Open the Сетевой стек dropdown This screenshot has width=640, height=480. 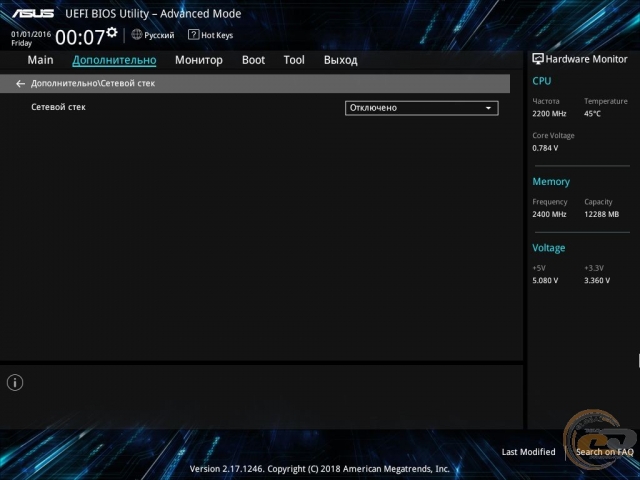coord(422,108)
